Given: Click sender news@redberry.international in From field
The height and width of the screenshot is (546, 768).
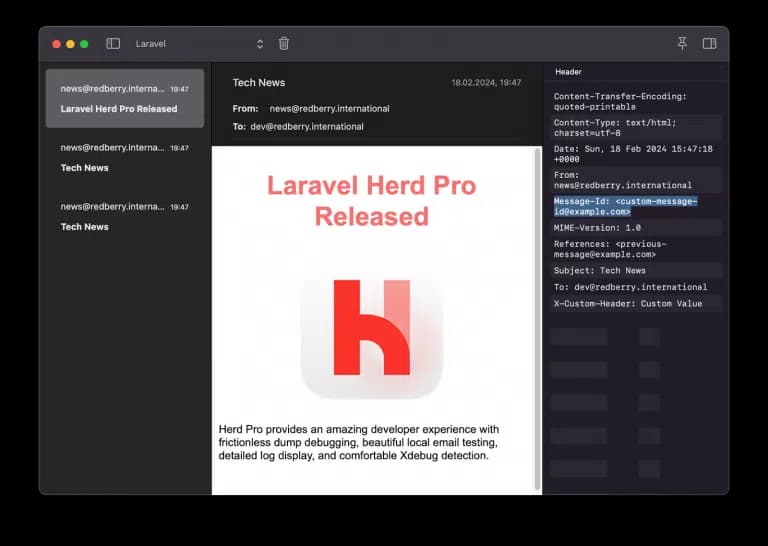Looking at the screenshot, I should click(329, 109).
